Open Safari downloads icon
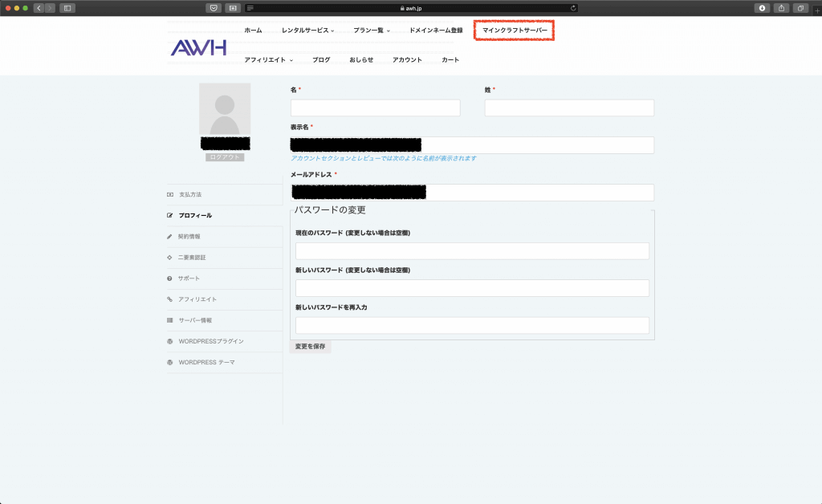 [x=762, y=8]
